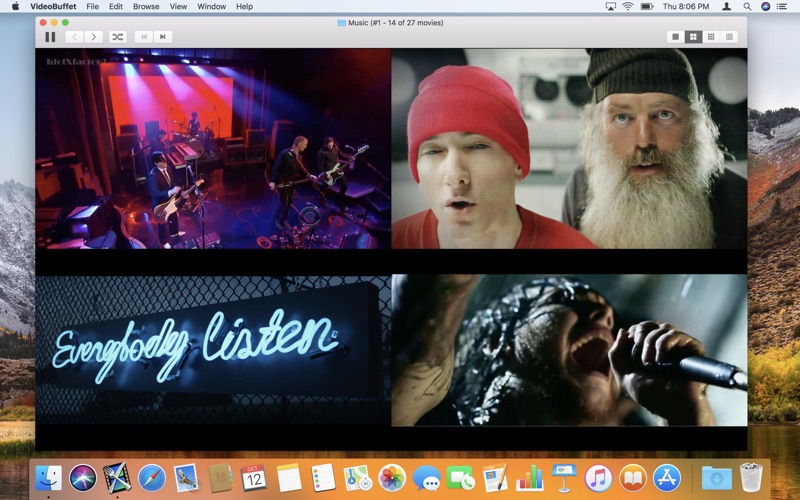Screen dimensions: 800x500
Task: Open Maps from the Dock
Action: tap(357, 479)
